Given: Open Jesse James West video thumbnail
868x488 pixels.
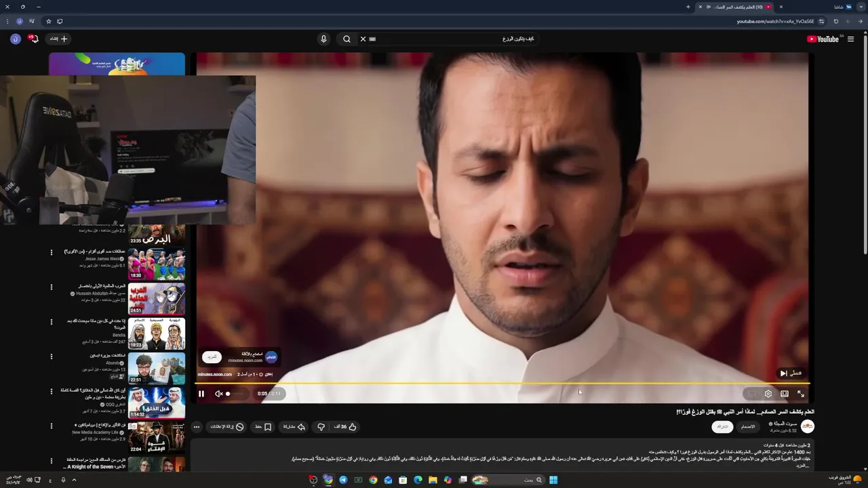Looking at the screenshot, I should [x=157, y=264].
